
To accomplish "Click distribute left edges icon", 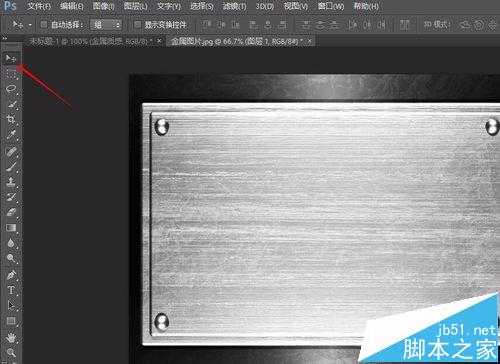I will pyautogui.click(x=352, y=24).
